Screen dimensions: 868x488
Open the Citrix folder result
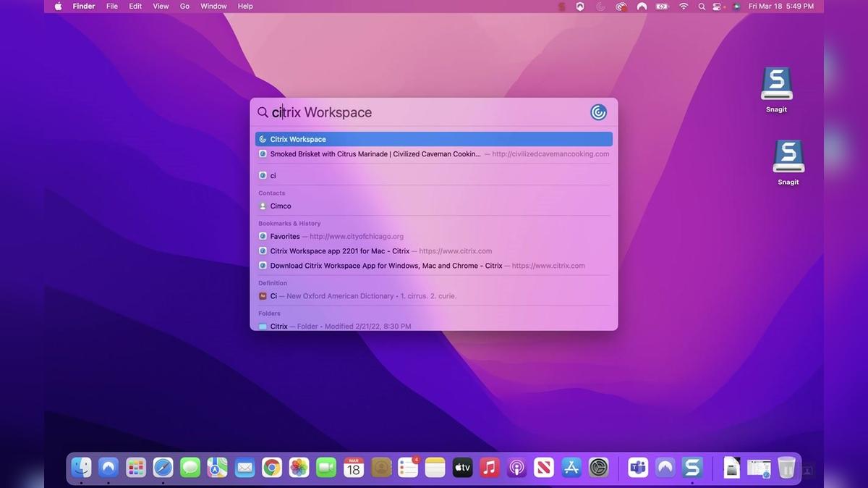point(278,327)
